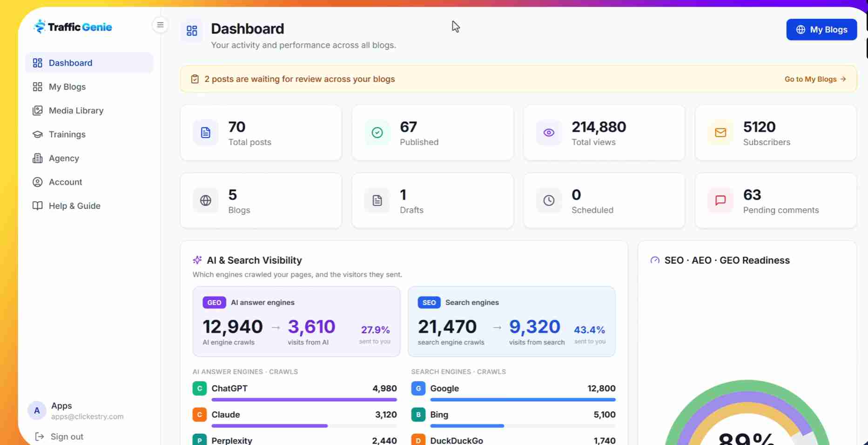Viewport: 868px width, 445px height.
Task: Open the Total views card showing 214,880
Action: pyautogui.click(x=604, y=133)
